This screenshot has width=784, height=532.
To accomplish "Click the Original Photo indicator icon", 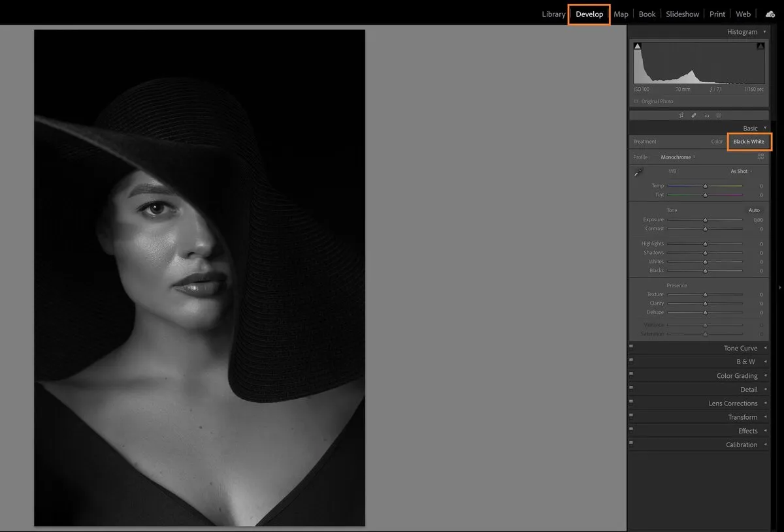I will tap(636, 102).
